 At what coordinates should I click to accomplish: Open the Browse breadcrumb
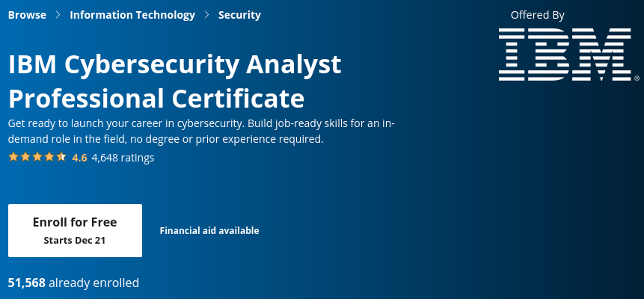(x=27, y=15)
